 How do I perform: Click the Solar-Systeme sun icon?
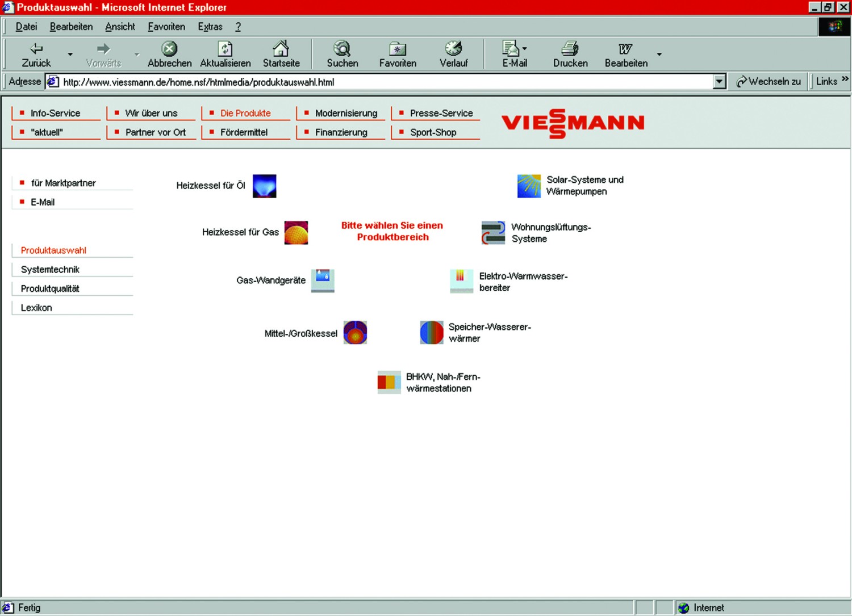(529, 186)
